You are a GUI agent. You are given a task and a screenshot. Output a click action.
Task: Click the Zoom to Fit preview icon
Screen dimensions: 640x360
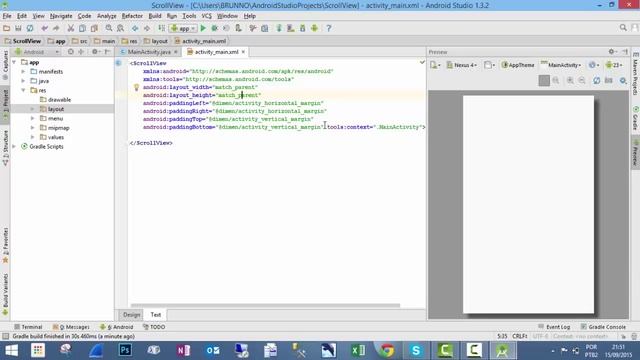point(544,80)
